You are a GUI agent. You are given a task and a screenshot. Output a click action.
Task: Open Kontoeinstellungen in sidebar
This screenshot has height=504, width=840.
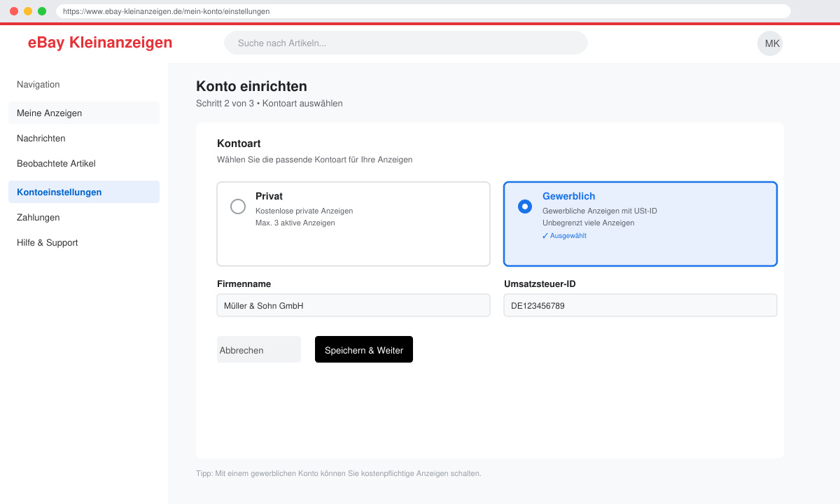coord(84,192)
